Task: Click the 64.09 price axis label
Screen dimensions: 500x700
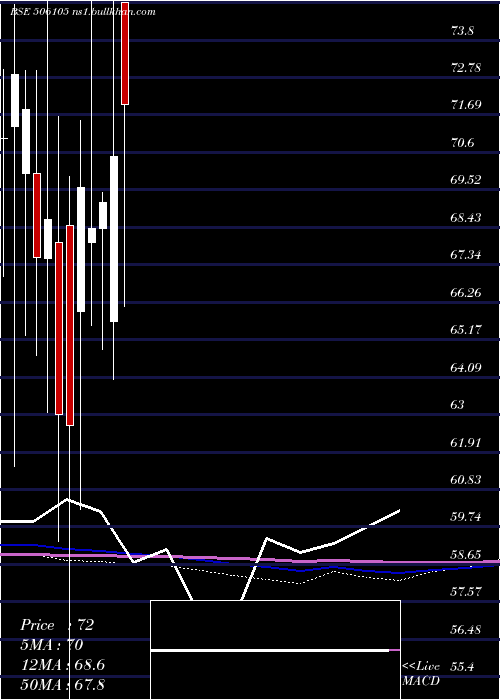Action: coord(467,367)
